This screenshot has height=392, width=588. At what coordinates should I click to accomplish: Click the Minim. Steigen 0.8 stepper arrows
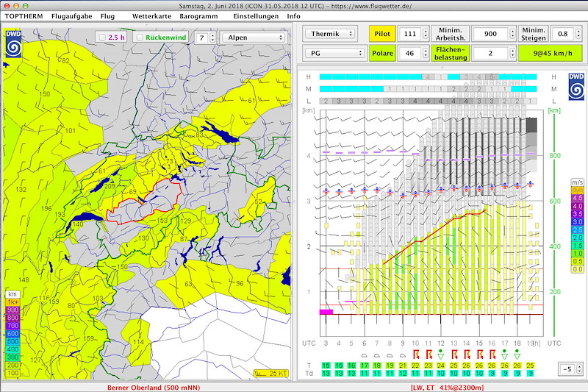click(x=578, y=34)
